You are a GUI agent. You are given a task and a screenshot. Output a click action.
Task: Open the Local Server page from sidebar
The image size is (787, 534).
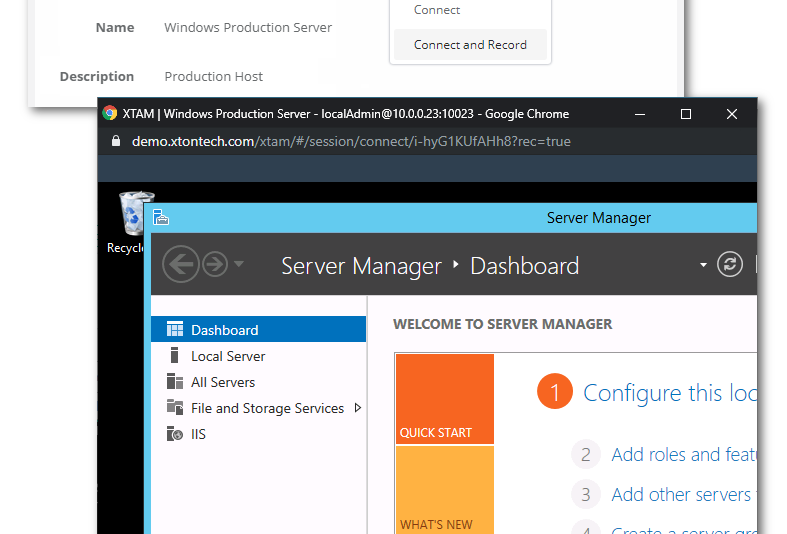(x=228, y=356)
